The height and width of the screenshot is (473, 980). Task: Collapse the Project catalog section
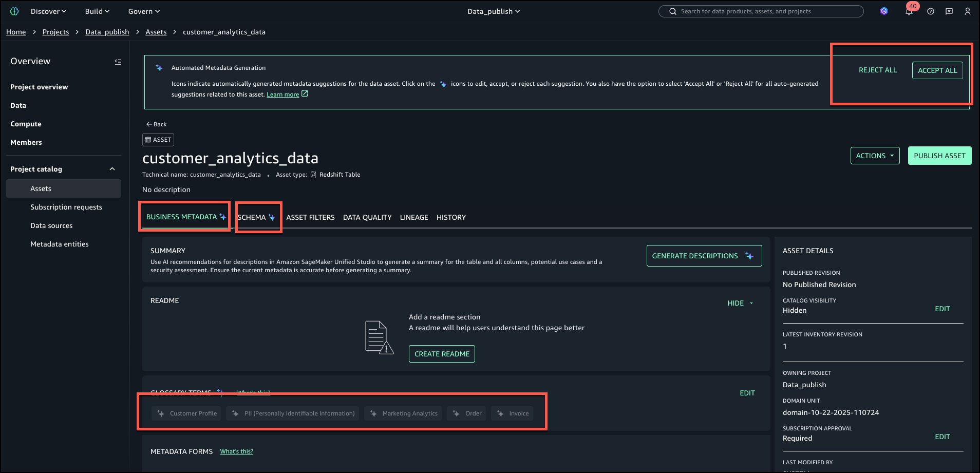click(112, 169)
